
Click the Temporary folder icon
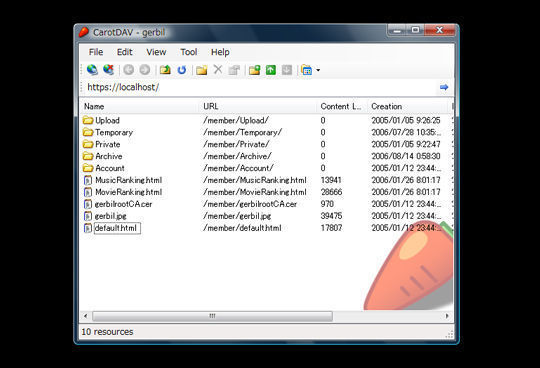coord(88,132)
